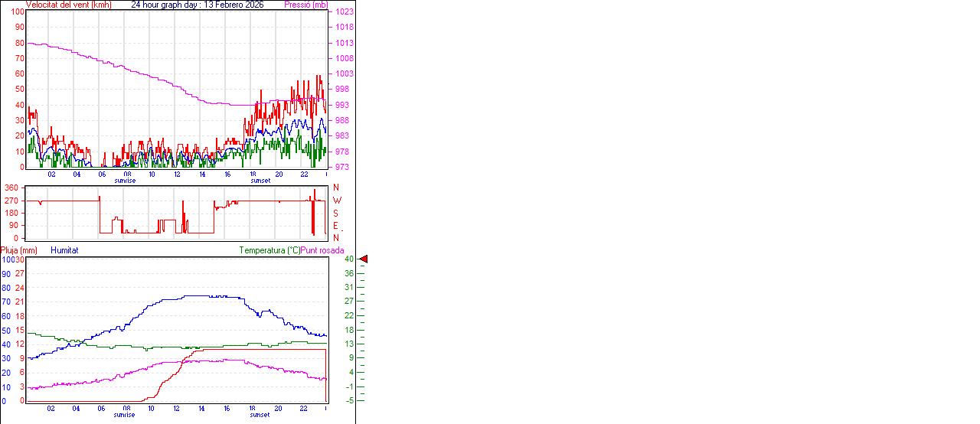Click the S compass letter on direction chart

click(x=336, y=213)
